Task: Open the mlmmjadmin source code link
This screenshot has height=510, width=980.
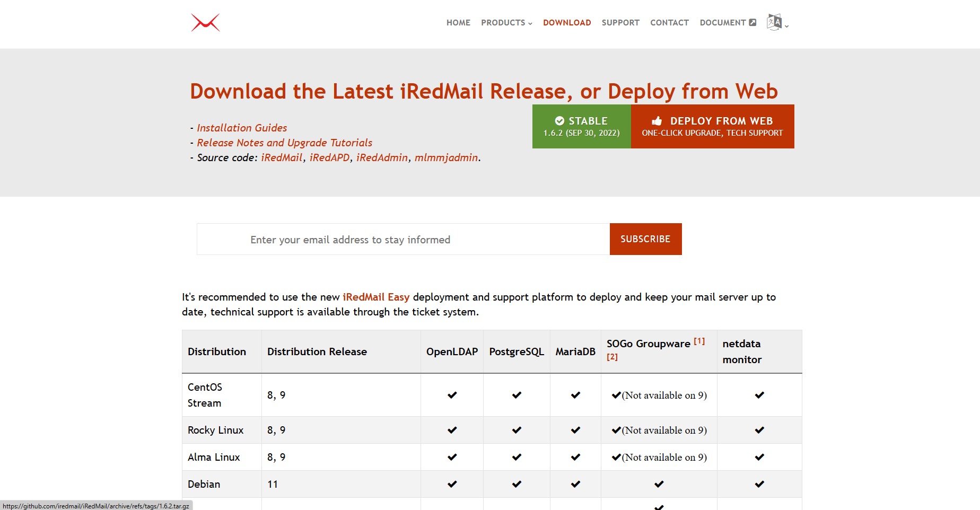Action: click(x=446, y=157)
